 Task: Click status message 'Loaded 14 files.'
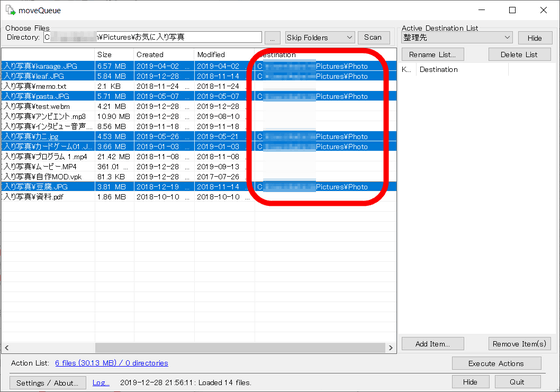[225, 383]
